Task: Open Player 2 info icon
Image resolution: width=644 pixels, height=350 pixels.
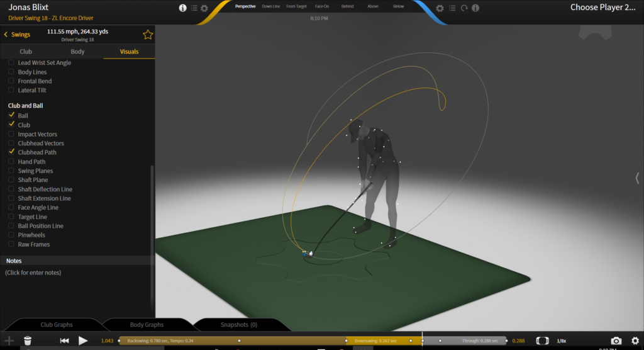Action: (475, 8)
